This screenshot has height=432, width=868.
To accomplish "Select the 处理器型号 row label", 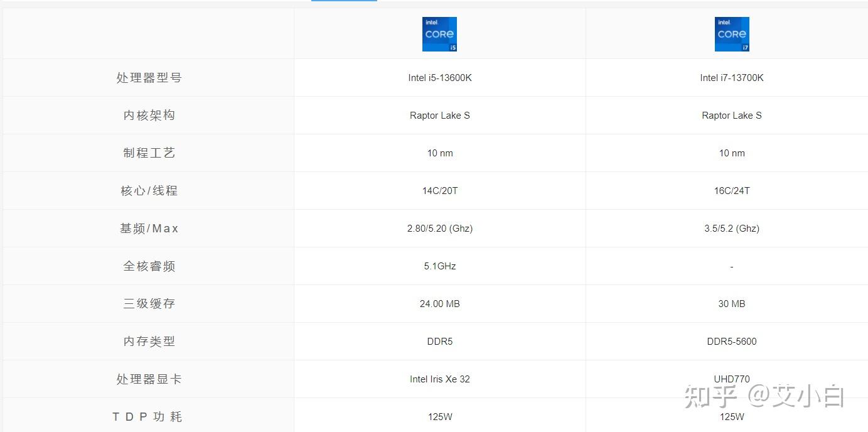I will [x=149, y=78].
